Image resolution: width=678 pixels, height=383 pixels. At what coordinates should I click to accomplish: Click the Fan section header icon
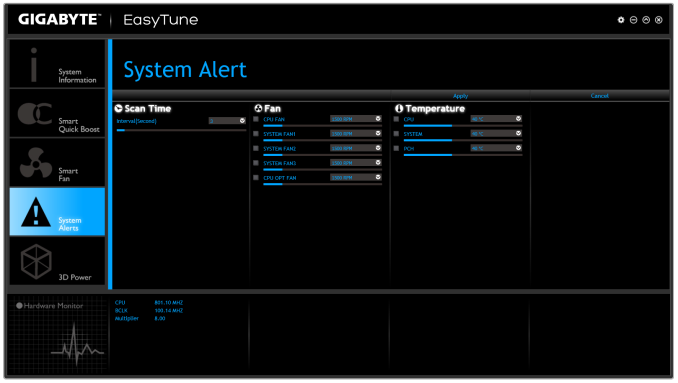click(258, 108)
